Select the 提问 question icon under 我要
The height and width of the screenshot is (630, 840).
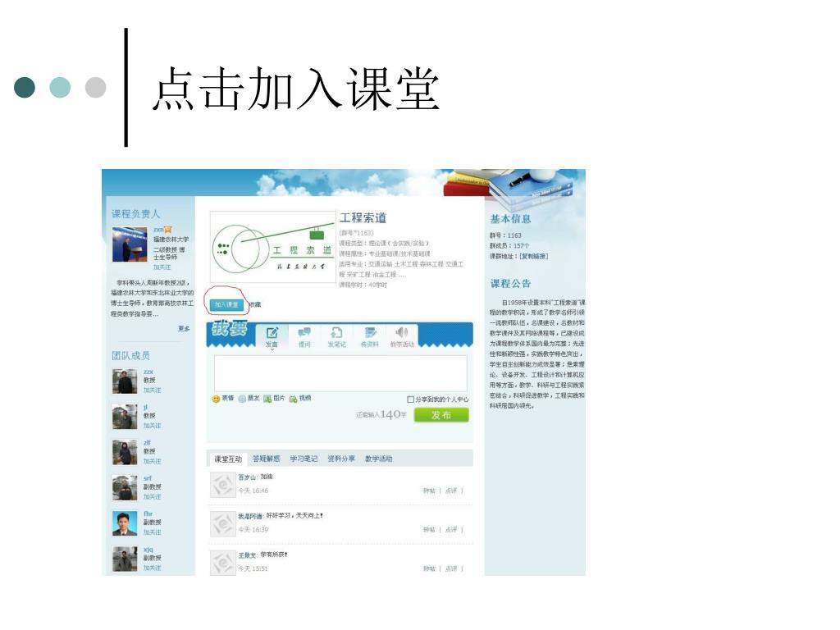[304, 337]
